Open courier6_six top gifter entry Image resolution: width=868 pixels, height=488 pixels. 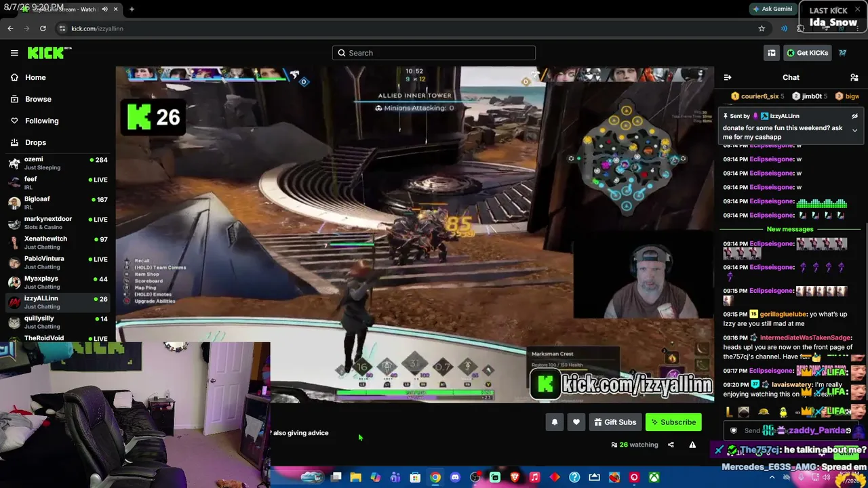click(x=757, y=96)
